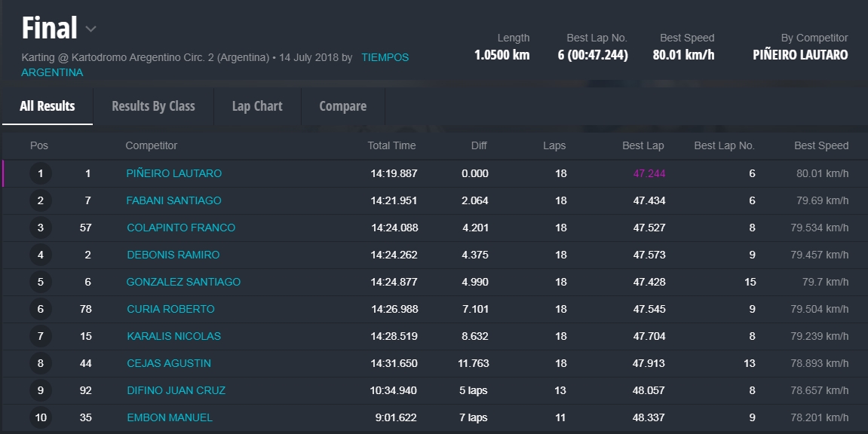868x434 pixels.
Task: Click competitor PIÑEIRO LAUTARO in results table
Action: [x=174, y=173]
